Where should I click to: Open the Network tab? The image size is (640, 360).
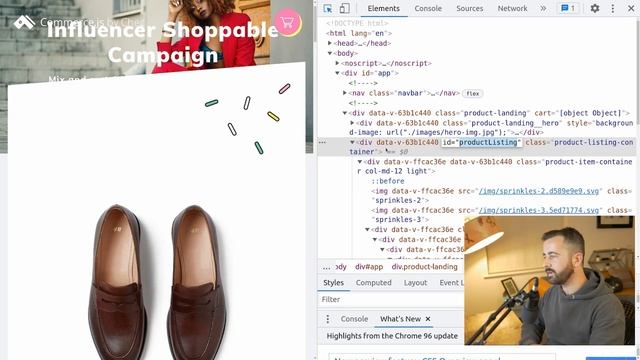pos(512,8)
